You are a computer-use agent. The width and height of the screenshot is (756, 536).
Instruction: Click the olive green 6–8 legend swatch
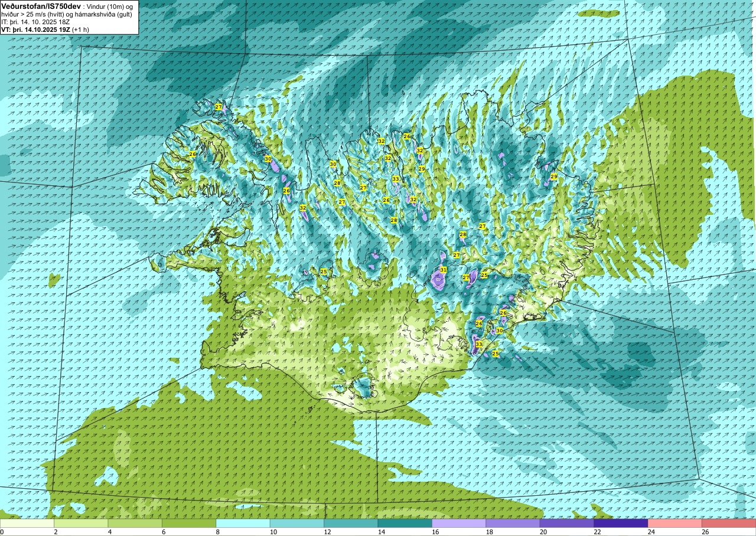pos(189,523)
